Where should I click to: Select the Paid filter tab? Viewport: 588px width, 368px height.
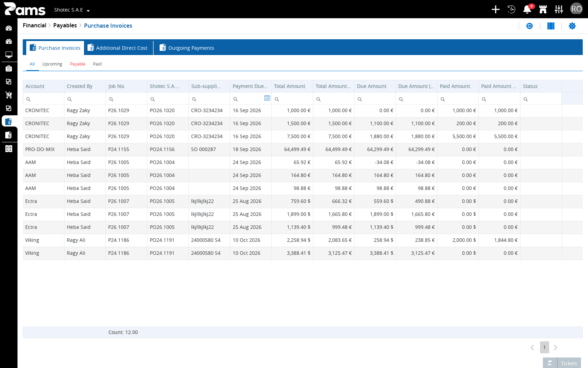(97, 64)
